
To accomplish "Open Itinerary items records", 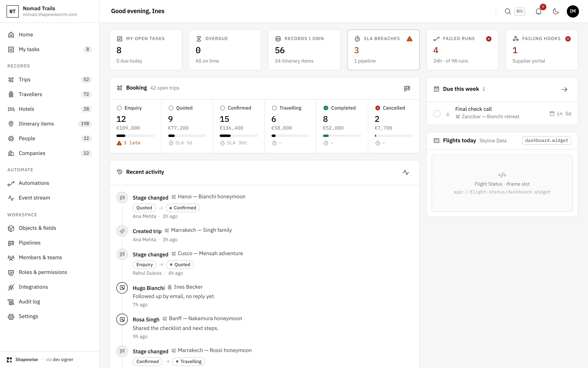I will [x=50, y=124].
